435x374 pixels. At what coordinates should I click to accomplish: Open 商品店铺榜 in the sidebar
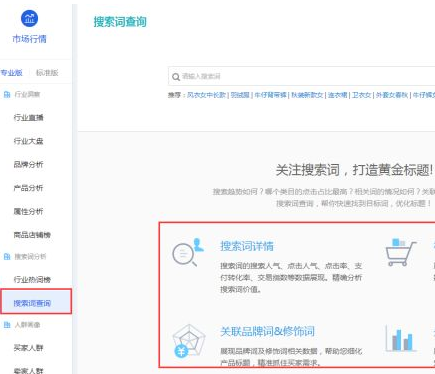click(x=32, y=235)
